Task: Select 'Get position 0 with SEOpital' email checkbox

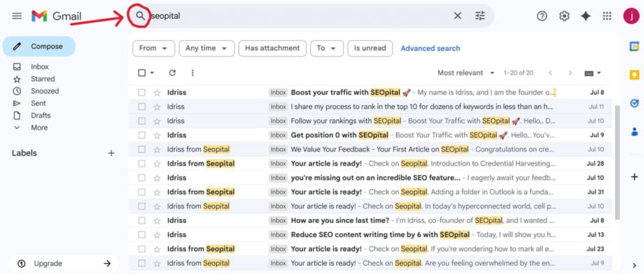Action: pyautogui.click(x=142, y=135)
